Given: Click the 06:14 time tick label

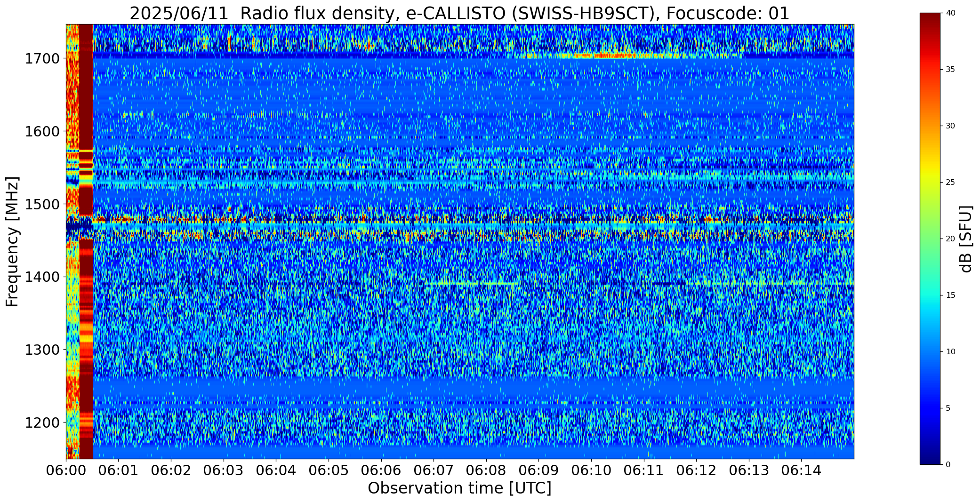Looking at the screenshot, I should coord(802,470).
